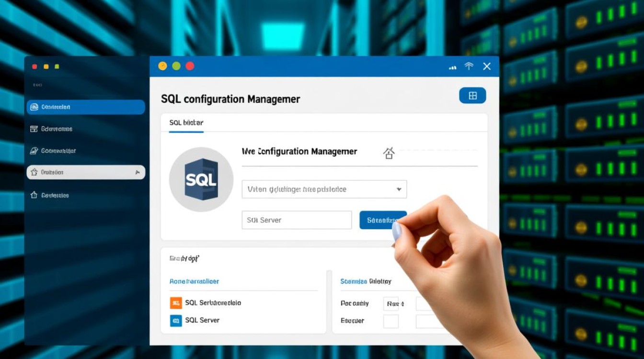Click the grid icon button at the top right
The height and width of the screenshot is (359, 644).
472,95
